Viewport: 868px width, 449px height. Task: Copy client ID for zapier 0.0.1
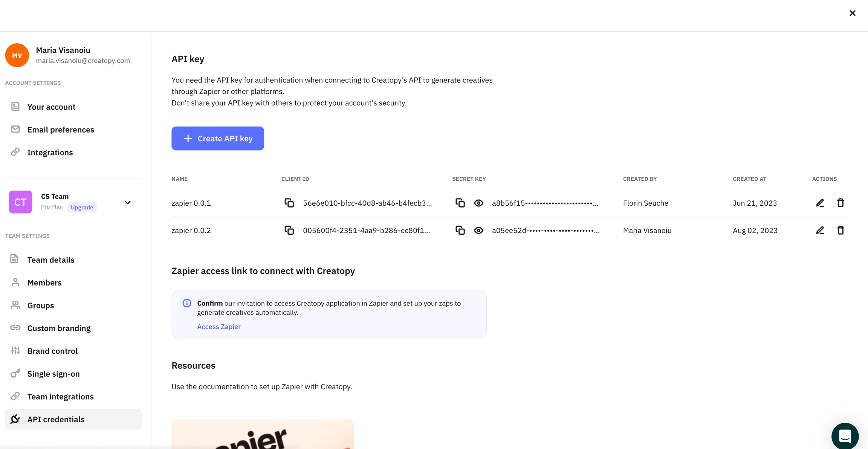289,203
